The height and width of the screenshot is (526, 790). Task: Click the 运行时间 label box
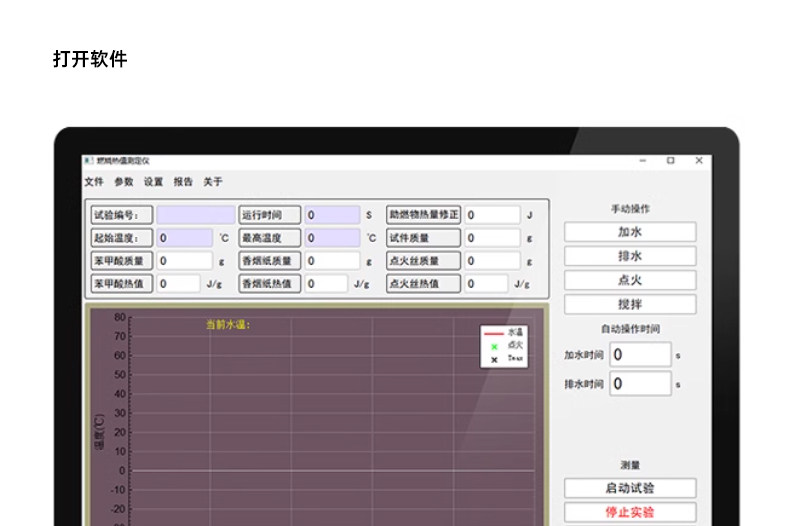pos(270,215)
